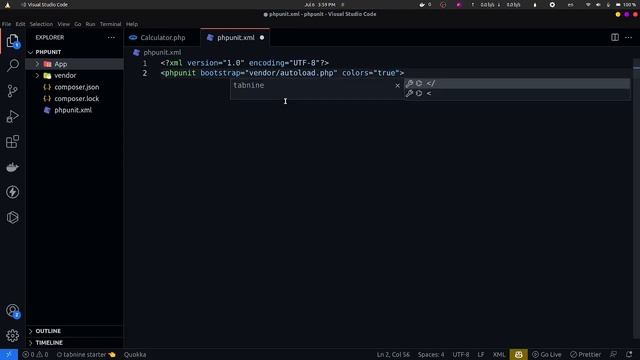Change the LF end of line selector
The width and height of the screenshot is (640, 360).
point(481,354)
